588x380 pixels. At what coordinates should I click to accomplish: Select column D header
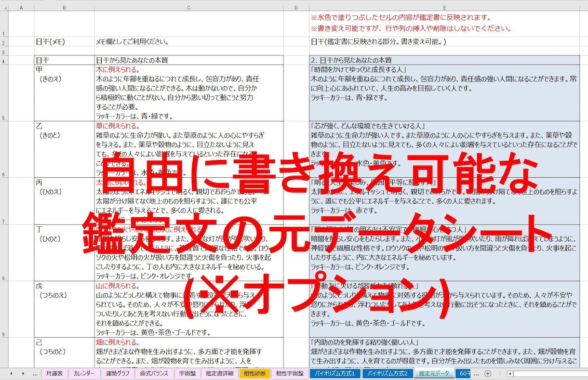point(296,8)
